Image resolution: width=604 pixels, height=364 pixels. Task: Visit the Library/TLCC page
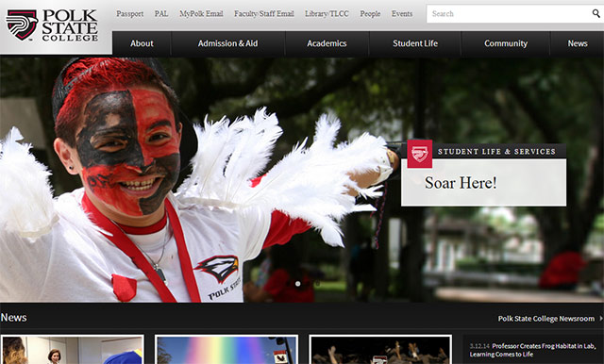coord(327,14)
